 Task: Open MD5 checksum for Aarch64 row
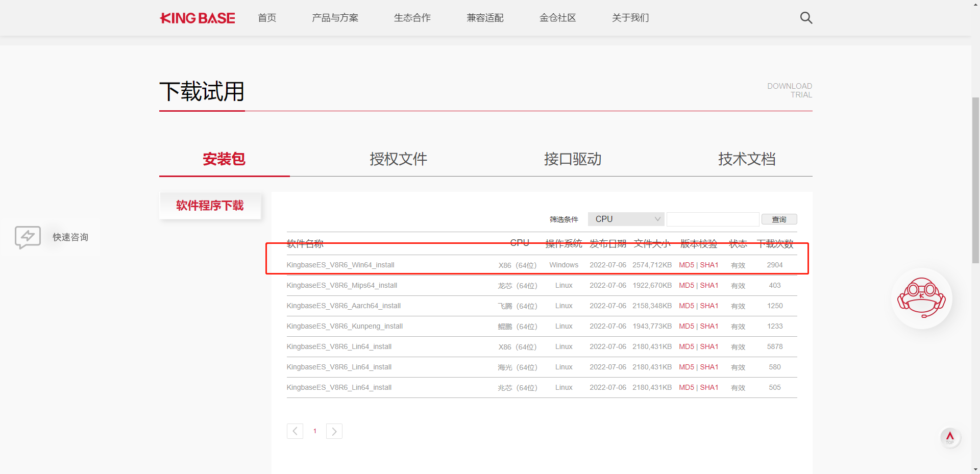(x=687, y=306)
